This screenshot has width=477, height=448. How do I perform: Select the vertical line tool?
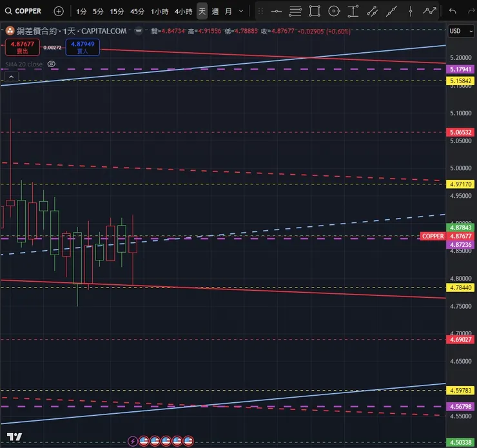(x=411, y=11)
